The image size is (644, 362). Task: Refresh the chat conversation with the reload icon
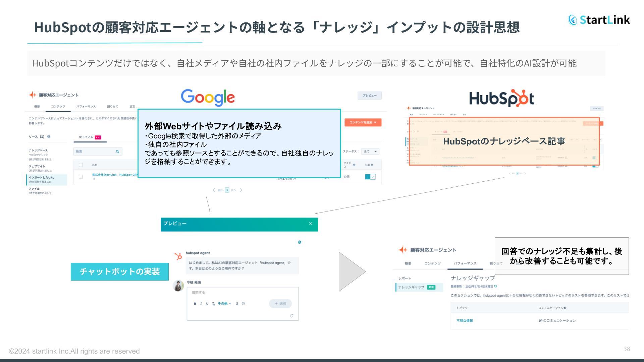pos(291,316)
